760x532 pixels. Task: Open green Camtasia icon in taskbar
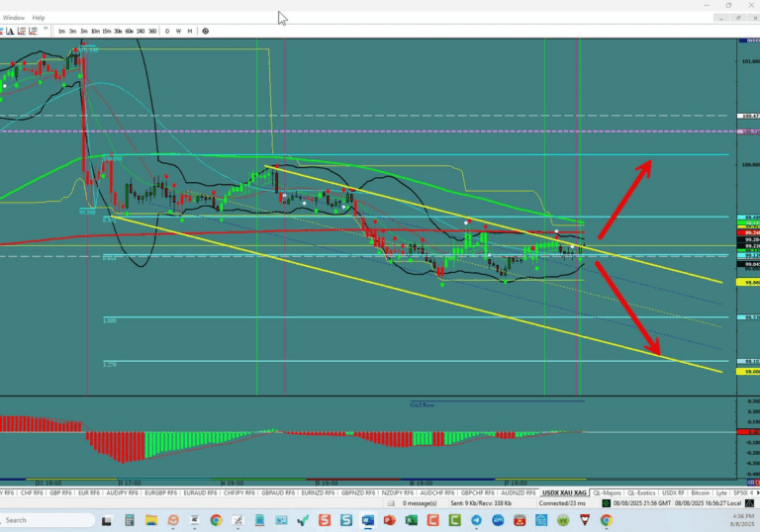[x=454, y=520]
